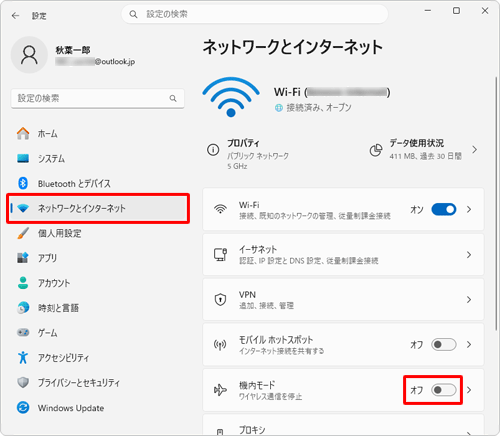Click the 機内モード airplane icon
Viewport: 500px width, 436px height.
pyautogui.click(x=220, y=390)
